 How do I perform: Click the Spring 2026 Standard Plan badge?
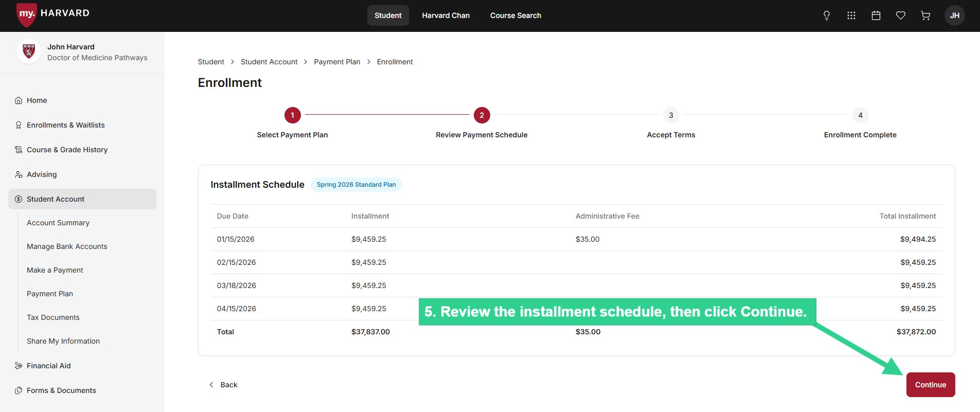click(356, 185)
